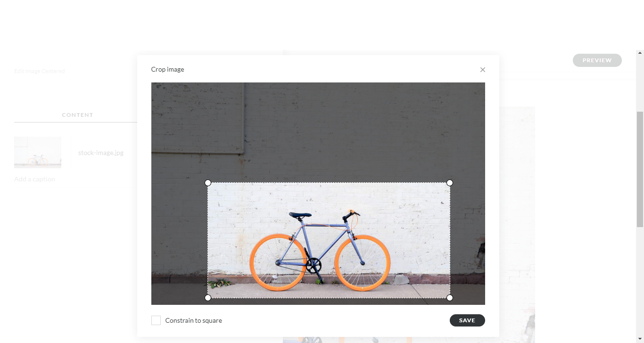The width and height of the screenshot is (644, 343).
Task: Click the stock-image.jpg filename
Action: [101, 153]
